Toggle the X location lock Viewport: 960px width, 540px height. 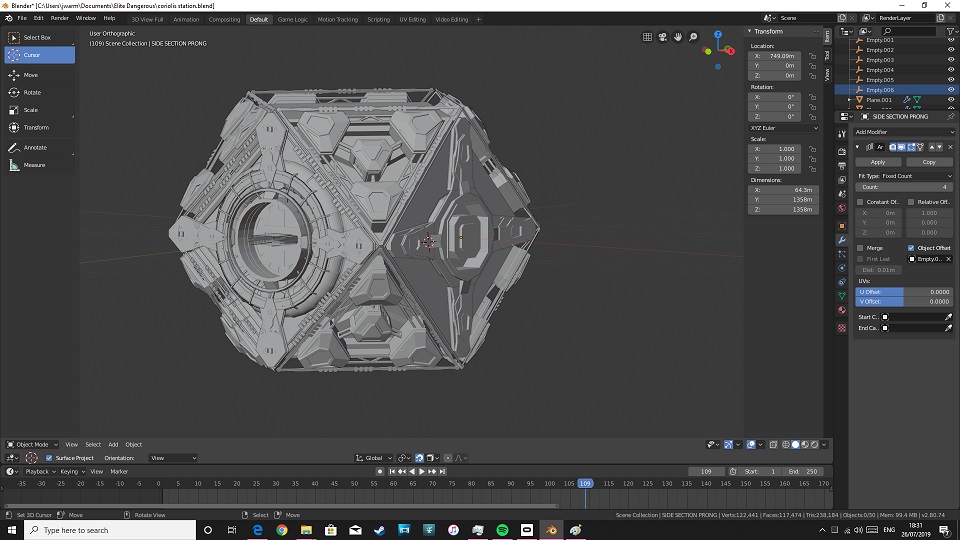pos(812,56)
